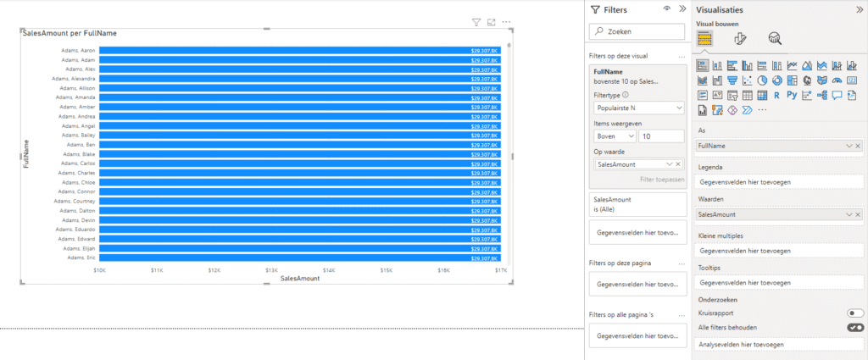Switch to the format visual tab
The height and width of the screenshot is (360, 868).
tap(740, 38)
